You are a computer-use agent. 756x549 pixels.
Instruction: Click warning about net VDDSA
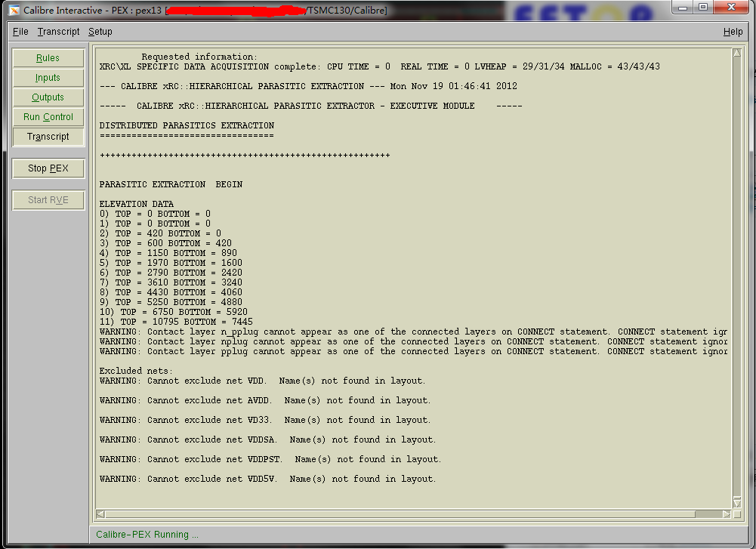[x=267, y=440]
